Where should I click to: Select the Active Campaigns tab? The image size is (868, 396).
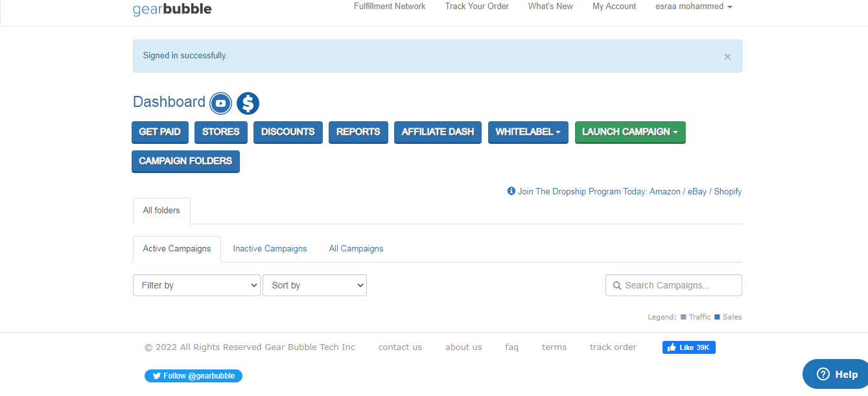pyautogui.click(x=177, y=249)
